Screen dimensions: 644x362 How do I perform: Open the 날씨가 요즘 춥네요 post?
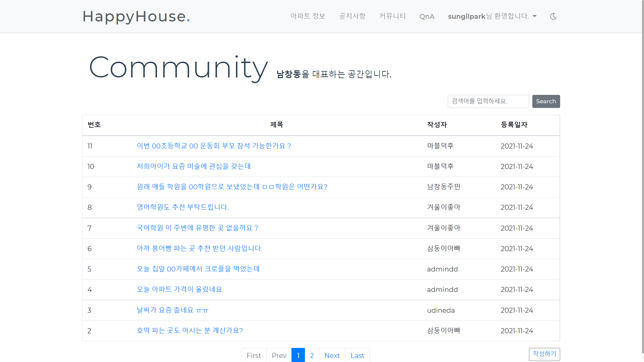(172, 310)
